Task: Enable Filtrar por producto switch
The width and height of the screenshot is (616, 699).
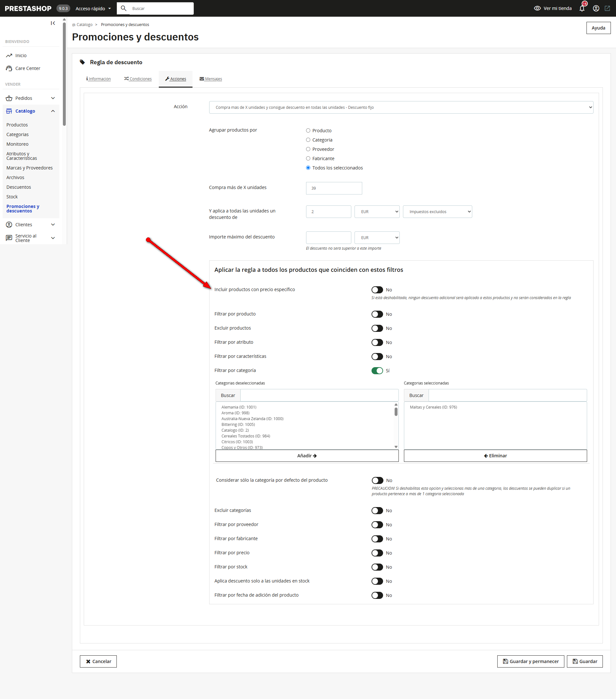Action: (x=377, y=314)
